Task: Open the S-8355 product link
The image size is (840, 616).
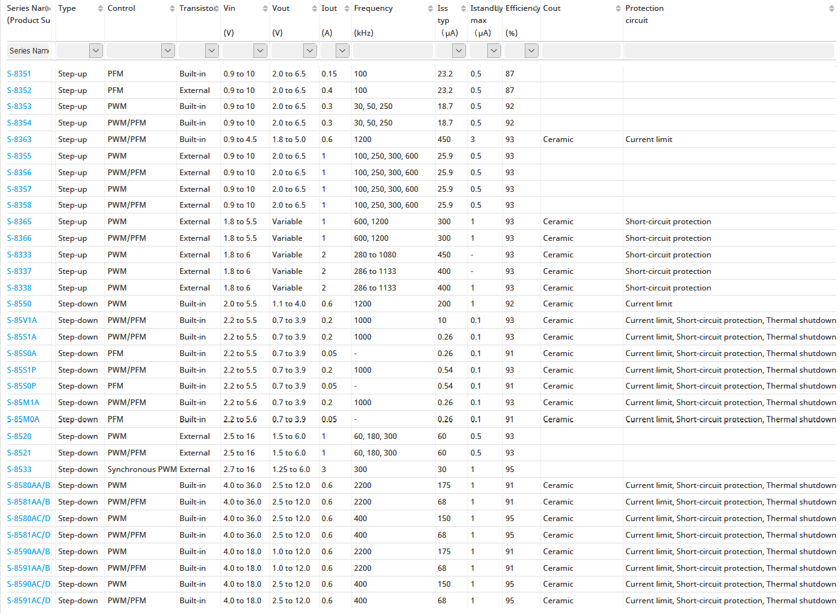Action: pyautogui.click(x=19, y=156)
